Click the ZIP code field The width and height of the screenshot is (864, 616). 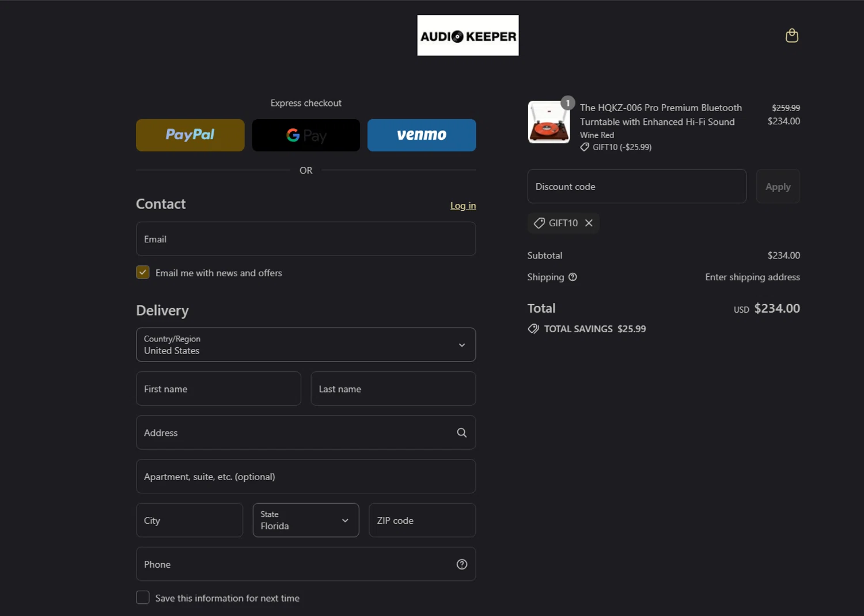click(422, 520)
